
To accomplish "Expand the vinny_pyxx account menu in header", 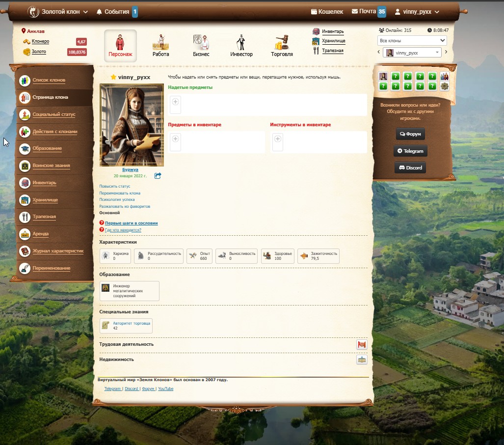I will click(x=417, y=12).
